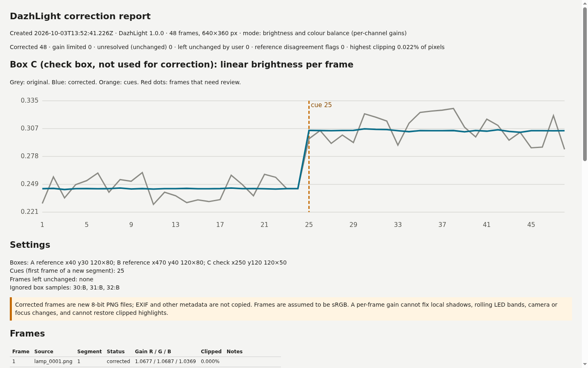588x368 pixels.
Task: Click the x-axis label "5"
Action: pos(87,225)
